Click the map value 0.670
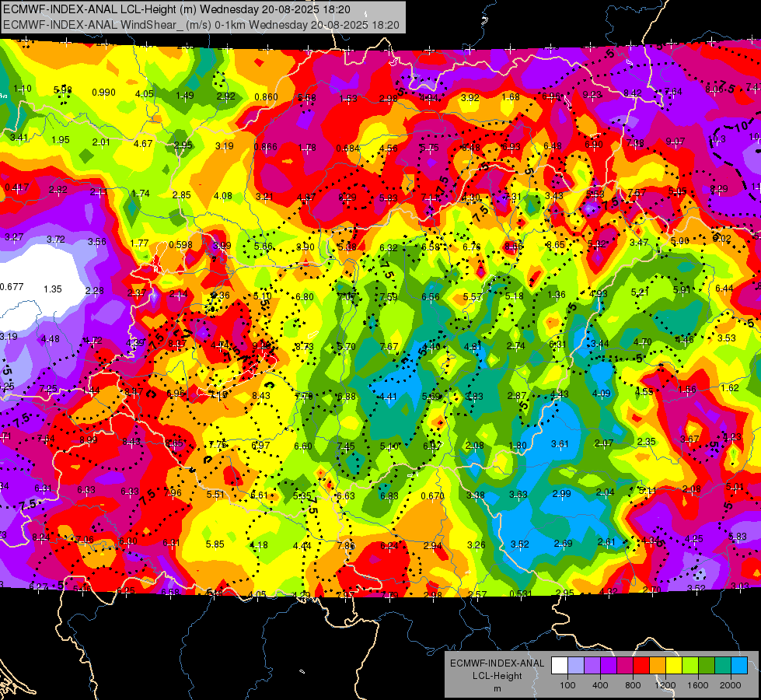The height and width of the screenshot is (700, 761). (x=432, y=495)
